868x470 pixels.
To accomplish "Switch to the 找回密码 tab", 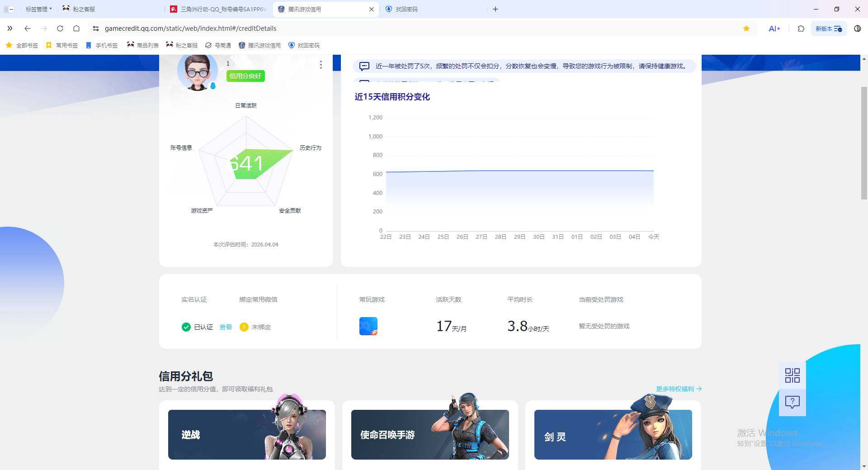I will [x=406, y=9].
